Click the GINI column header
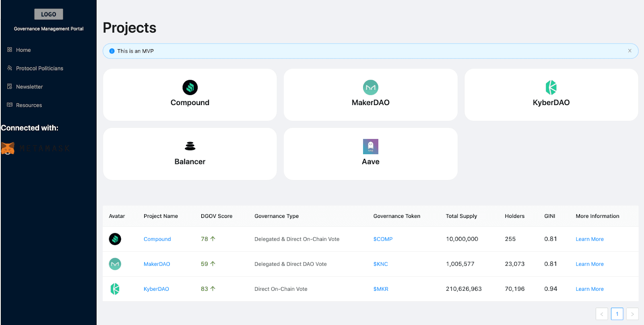 [550, 216]
